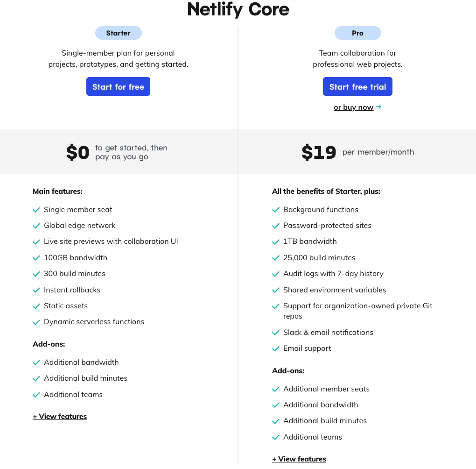Click the checkmark beside 1TB bandwidth
Viewport: 476px width, 469px height.
(276, 242)
